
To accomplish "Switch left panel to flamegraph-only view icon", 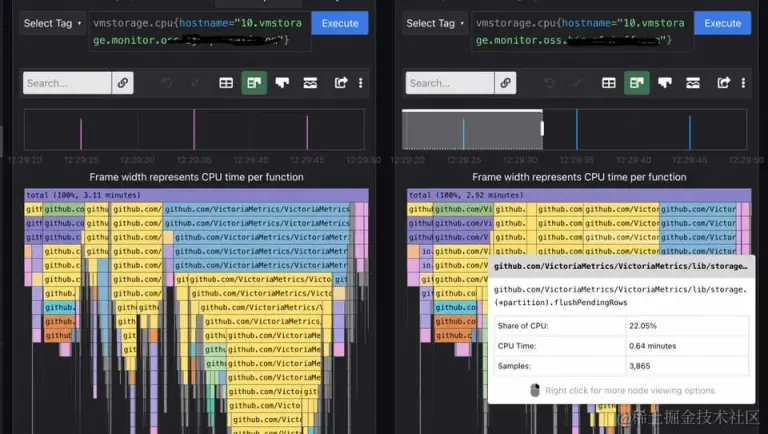I will tap(282, 83).
